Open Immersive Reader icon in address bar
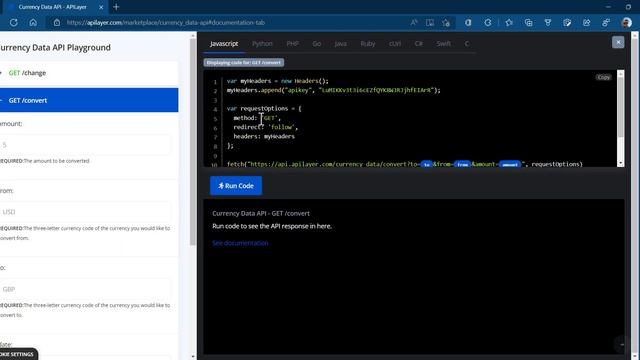Viewport: 640px width, 360px height. (430, 22)
